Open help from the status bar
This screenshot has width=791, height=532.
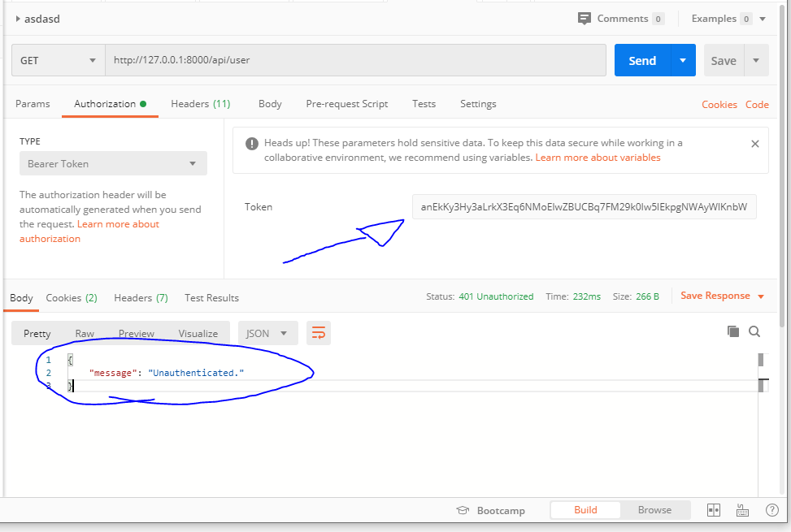(x=771, y=509)
